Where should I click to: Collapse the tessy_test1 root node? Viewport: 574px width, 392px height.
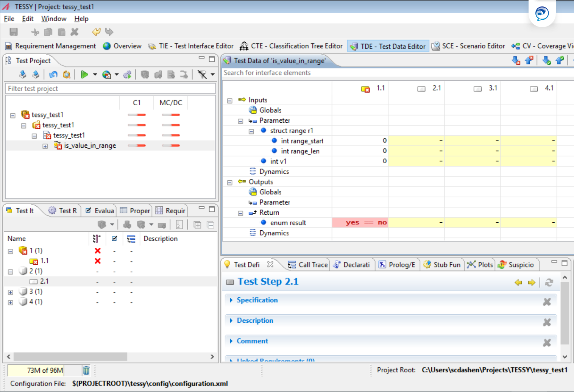click(x=13, y=115)
